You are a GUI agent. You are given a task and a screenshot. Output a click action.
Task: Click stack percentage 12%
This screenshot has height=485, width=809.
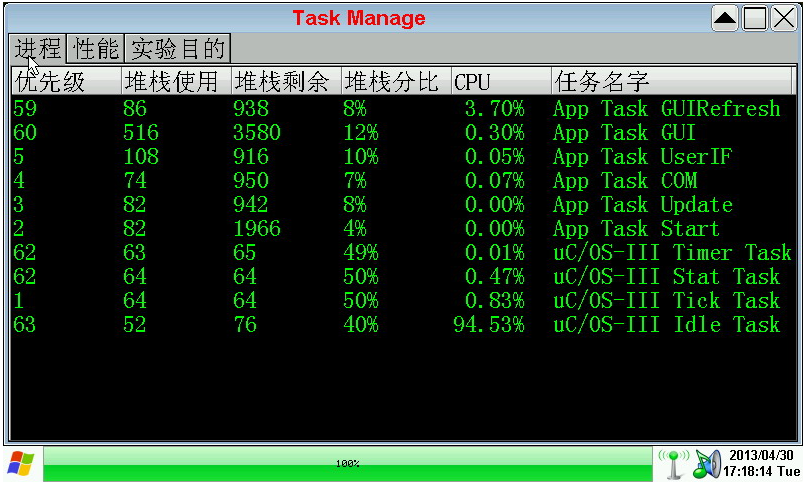(361, 133)
